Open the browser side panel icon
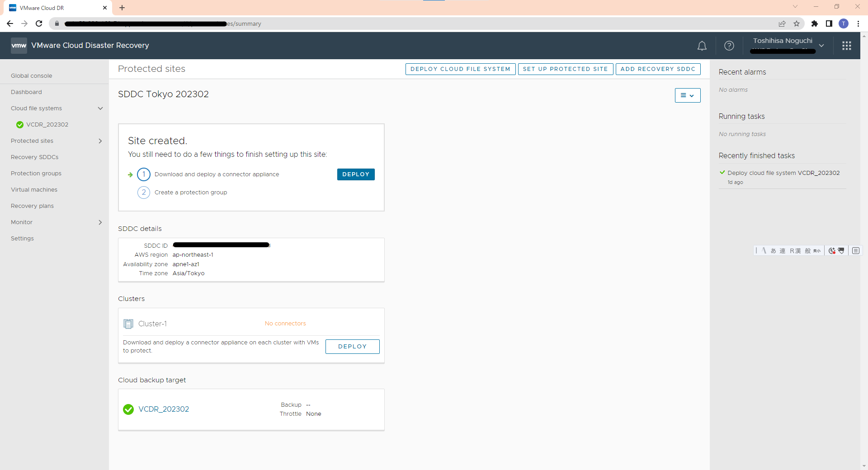This screenshot has width=868, height=470. click(x=829, y=23)
